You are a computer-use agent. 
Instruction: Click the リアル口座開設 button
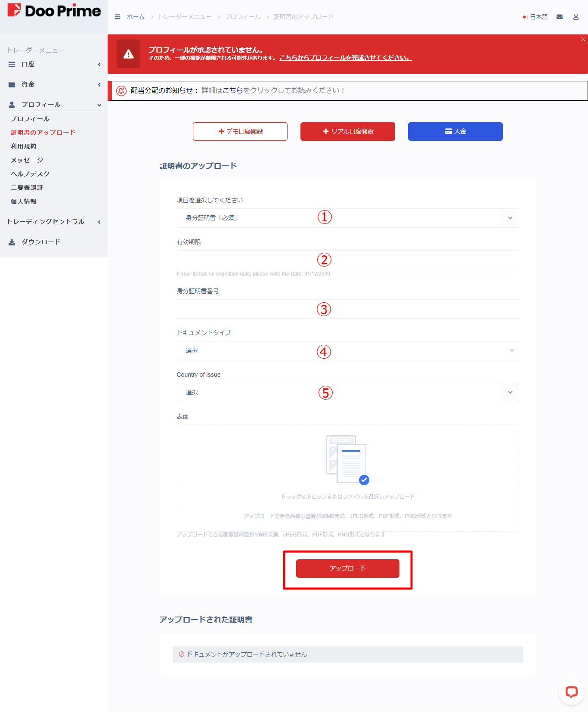click(x=347, y=131)
